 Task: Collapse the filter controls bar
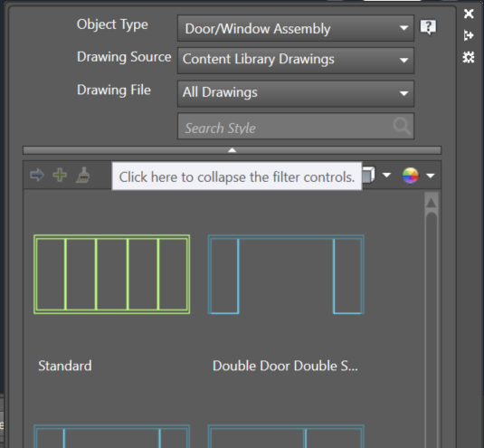pos(233,150)
